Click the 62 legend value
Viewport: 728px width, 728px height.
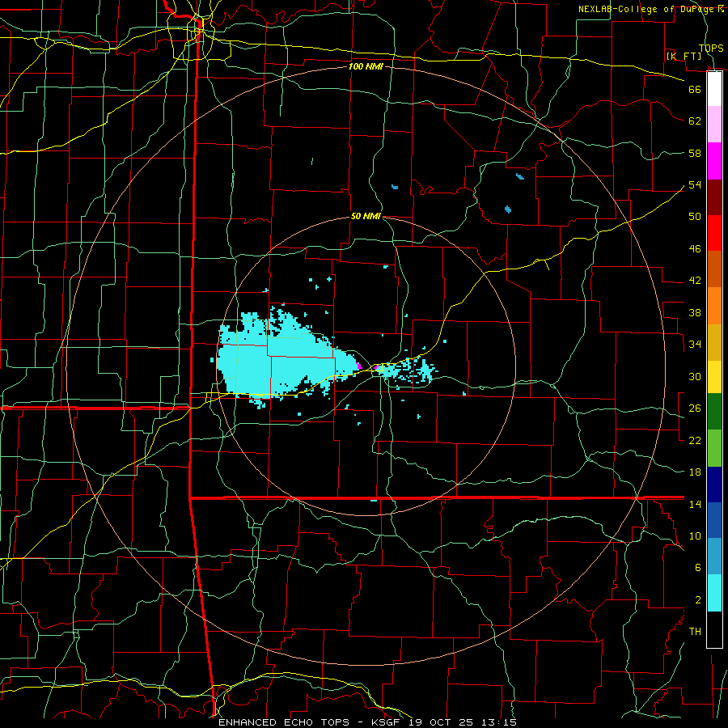click(695, 121)
